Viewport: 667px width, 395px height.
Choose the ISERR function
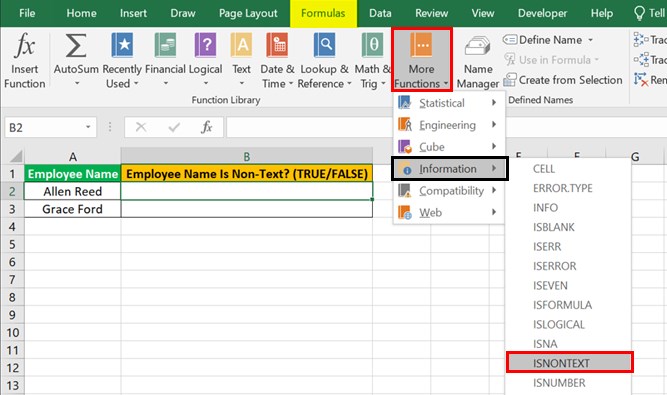tap(568, 247)
